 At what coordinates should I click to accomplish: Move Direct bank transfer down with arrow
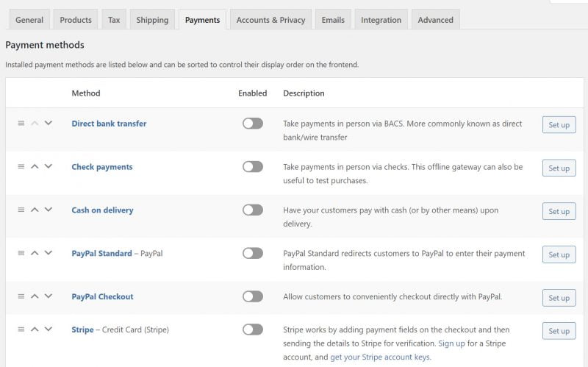tap(49, 124)
